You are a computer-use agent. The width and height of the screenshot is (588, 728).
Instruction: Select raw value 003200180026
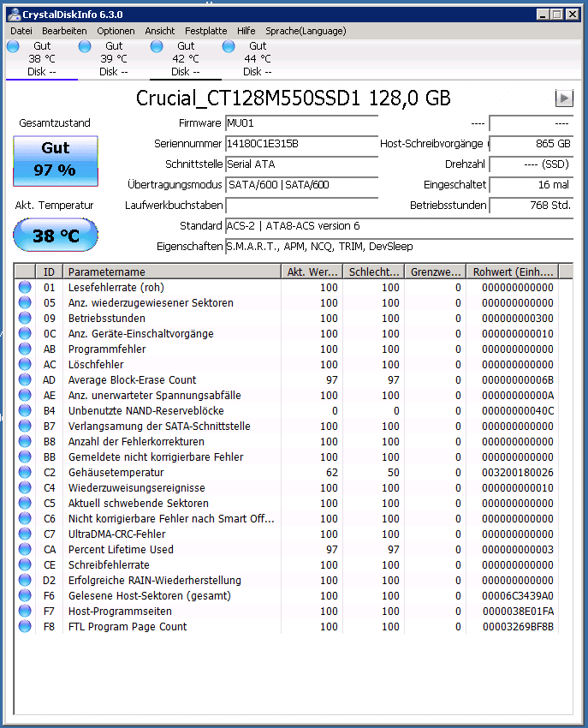click(x=518, y=472)
